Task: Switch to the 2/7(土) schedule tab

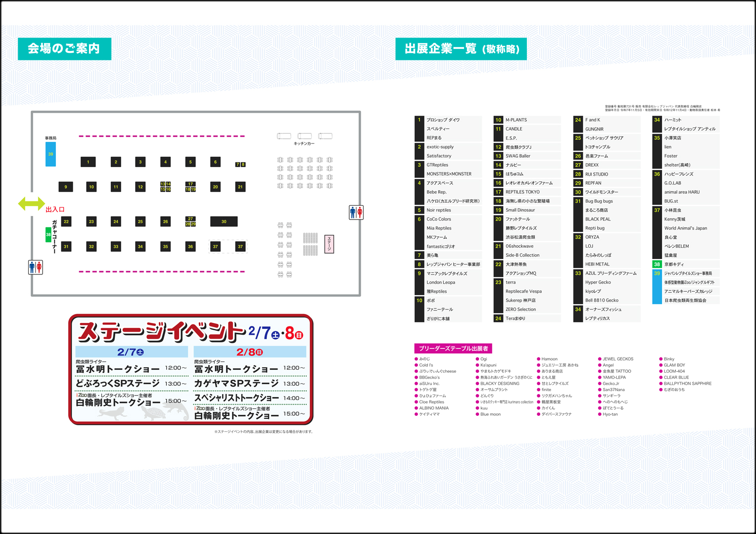Action: click(x=132, y=351)
